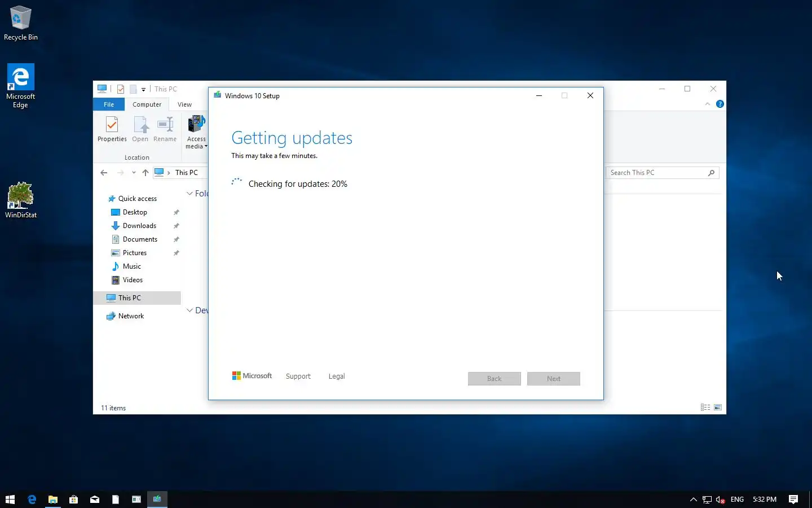Switch Explorer to details view icon
The height and width of the screenshot is (508, 812).
(705, 408)
